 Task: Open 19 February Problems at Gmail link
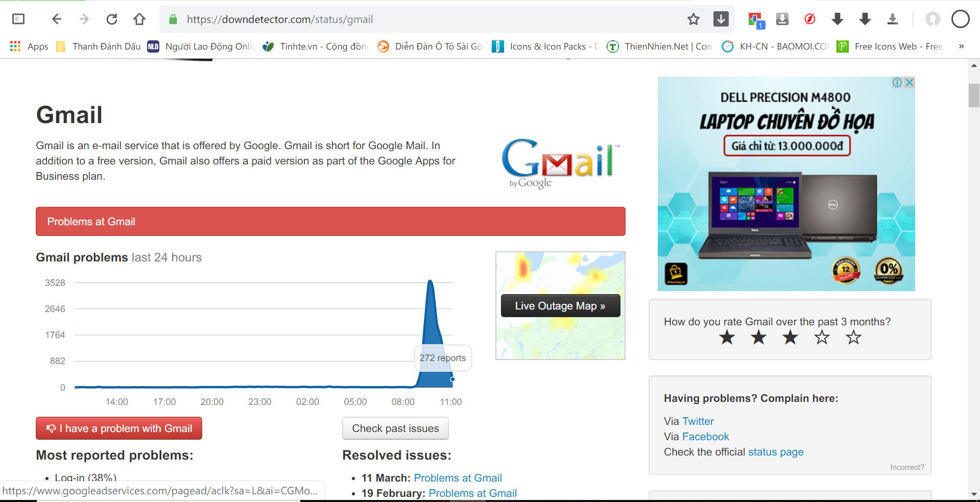(473, 493)
